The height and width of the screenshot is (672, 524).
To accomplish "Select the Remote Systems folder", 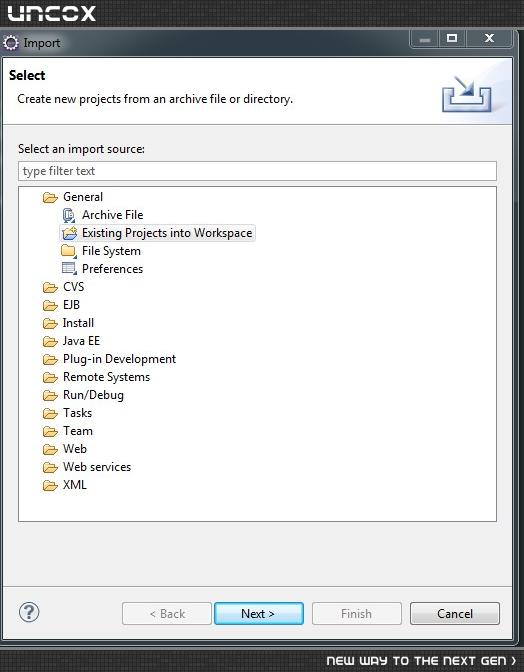I will coord(106,377).
